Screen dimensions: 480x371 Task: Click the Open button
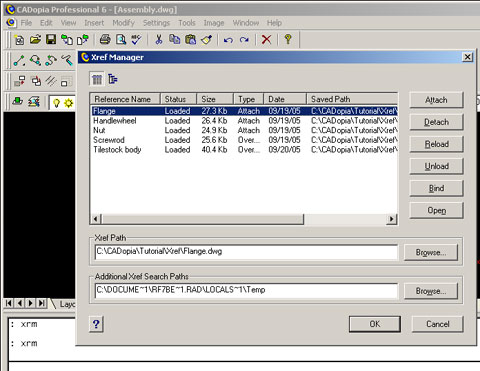coord(436,210)
